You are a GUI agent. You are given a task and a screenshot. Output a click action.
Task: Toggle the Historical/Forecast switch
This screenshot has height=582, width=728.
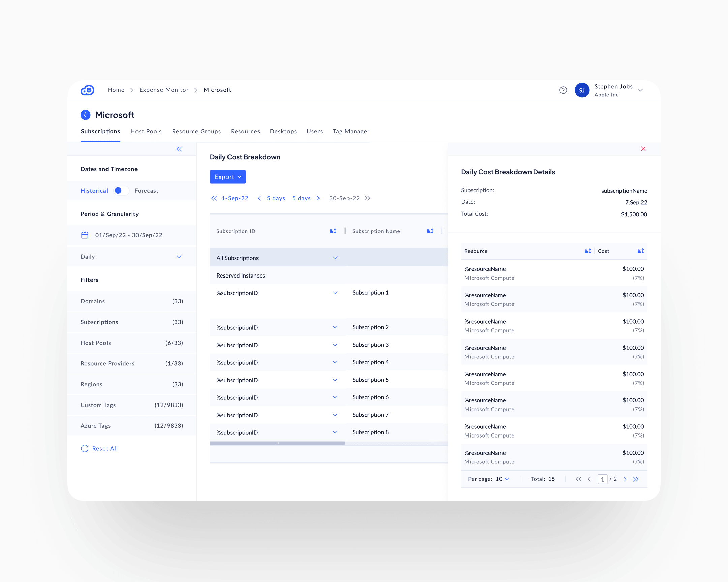(121, 191)
